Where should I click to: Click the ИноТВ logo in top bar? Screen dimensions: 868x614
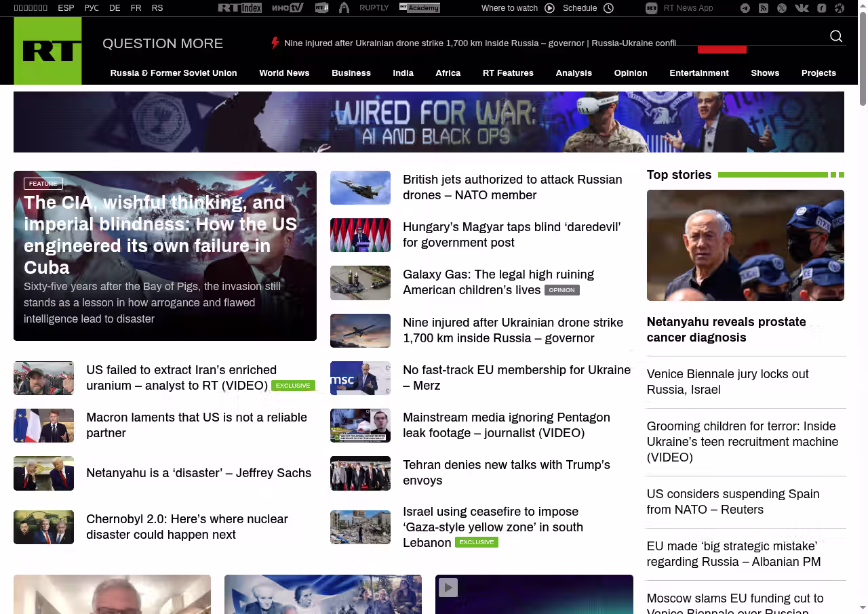coord(288,8)
